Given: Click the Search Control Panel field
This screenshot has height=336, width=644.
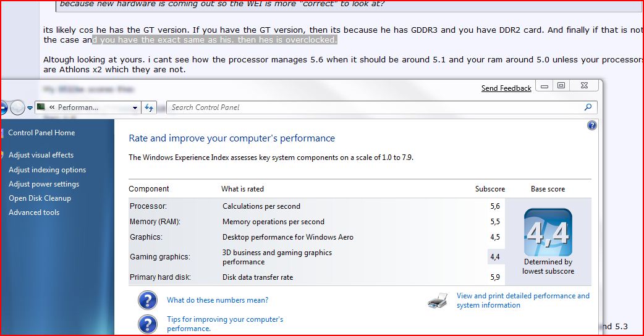Looking at the screenshot, I should tap(381, 107).
